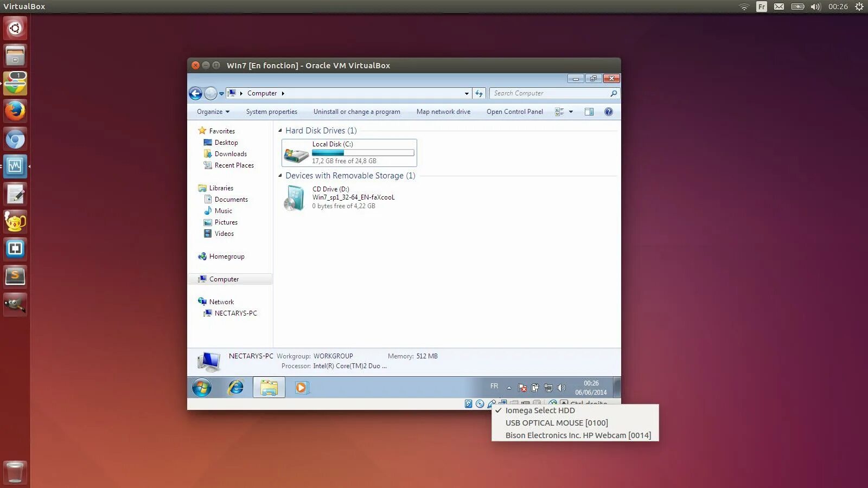The height and width of the screenshot is (488, 868).
Task: Click the optical drive icon in VirtualBox status bar
Action: 480,404
